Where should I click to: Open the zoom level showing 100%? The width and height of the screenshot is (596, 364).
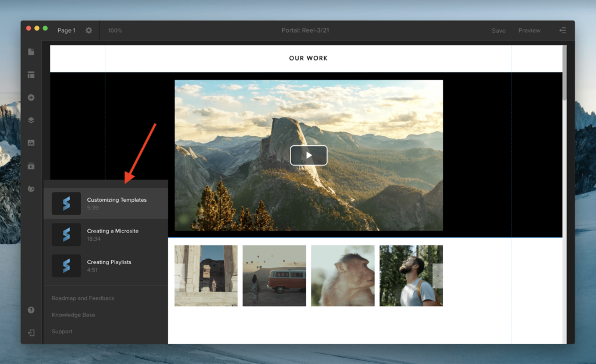(x=115, y=30)
